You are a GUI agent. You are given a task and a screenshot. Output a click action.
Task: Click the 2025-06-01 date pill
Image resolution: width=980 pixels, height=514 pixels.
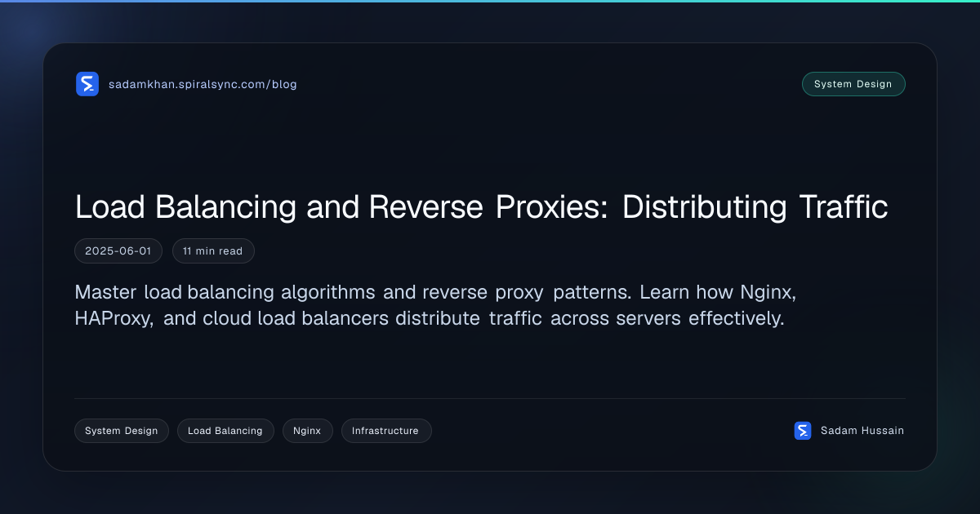coord(118,251)
